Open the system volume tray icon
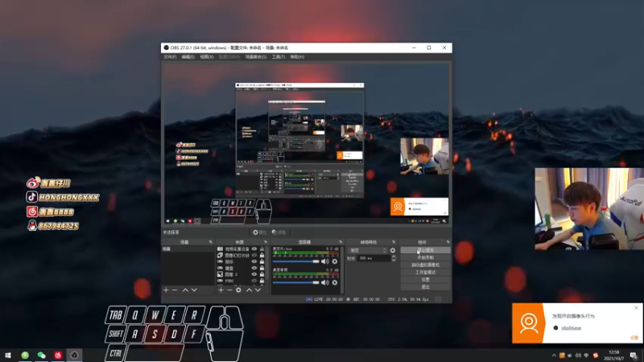The width and height of the screenshot is (644, 362). pyautogui.click(x=578, y=356)
